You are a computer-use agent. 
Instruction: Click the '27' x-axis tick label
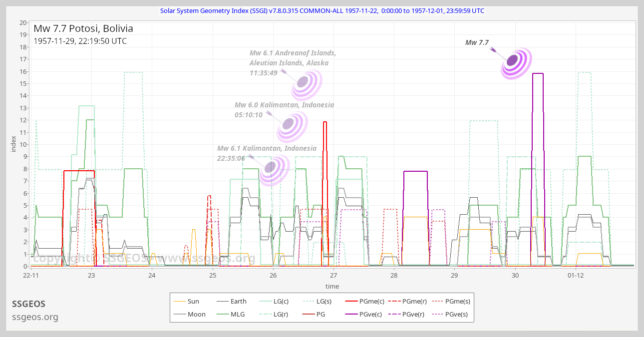pyautogui.click(x=333, y=275)
